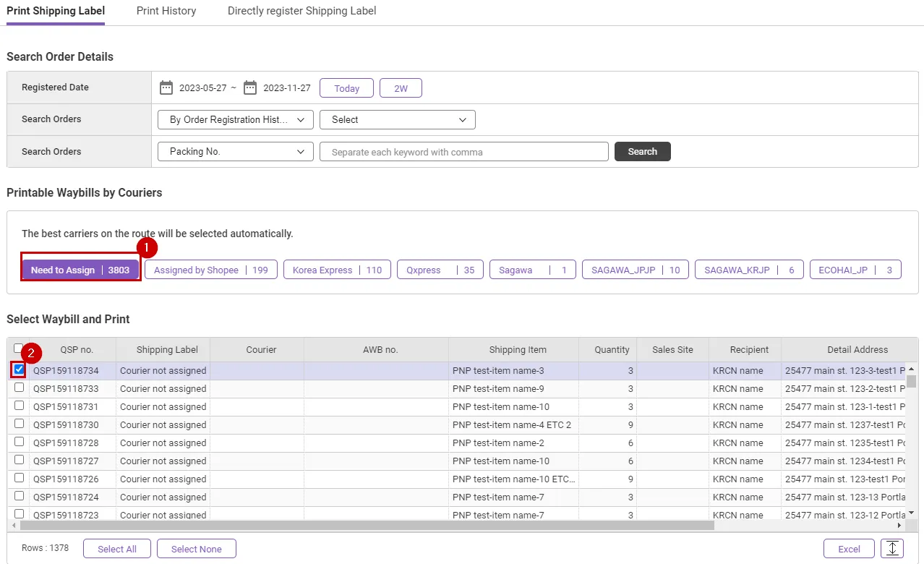
Task: Uncheck the QSP159118734 row checkbox
Action: [19, 369]
